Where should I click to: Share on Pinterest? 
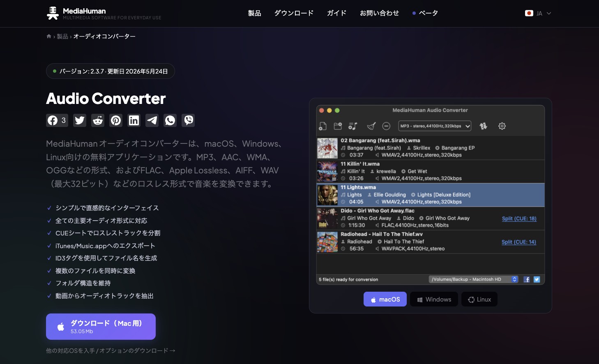(116, 120)
